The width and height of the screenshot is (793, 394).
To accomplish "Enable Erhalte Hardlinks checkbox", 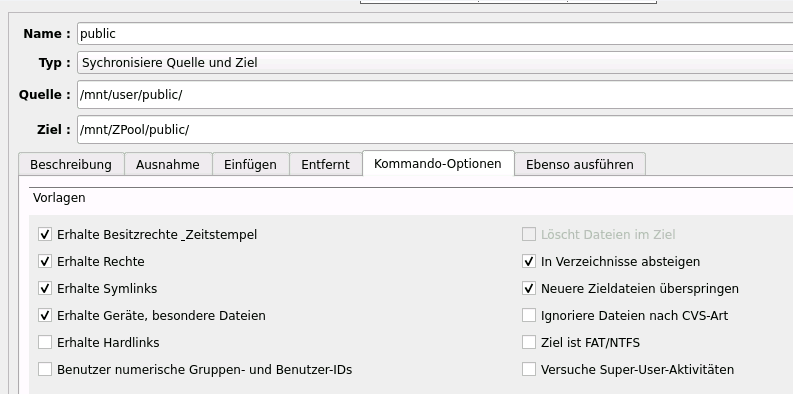I will tap(45, 342).
